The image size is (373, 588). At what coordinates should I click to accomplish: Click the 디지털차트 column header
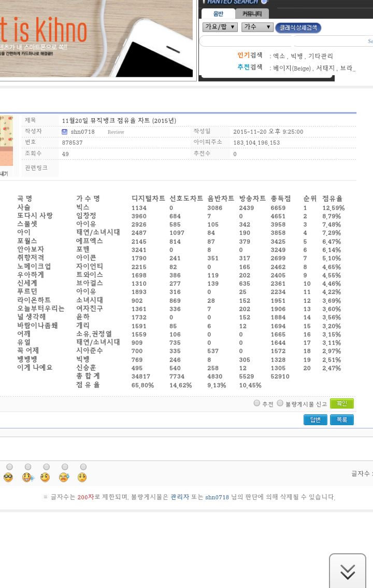pos(148,199)
